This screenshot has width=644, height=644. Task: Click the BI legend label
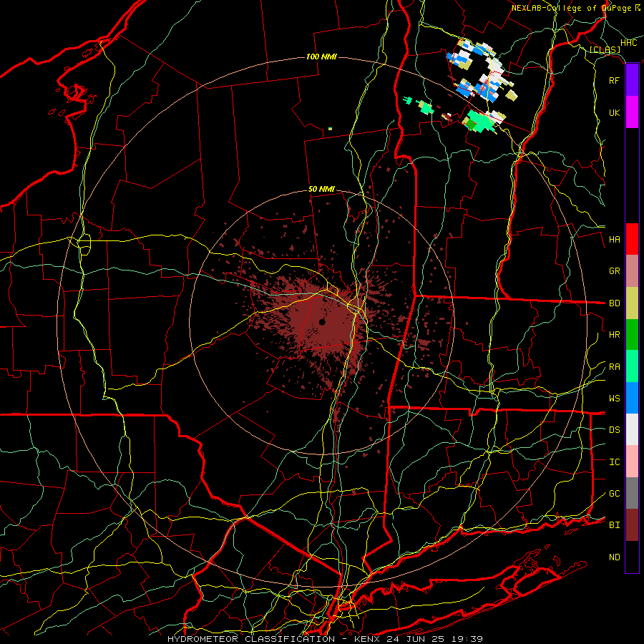click(614, 525)
